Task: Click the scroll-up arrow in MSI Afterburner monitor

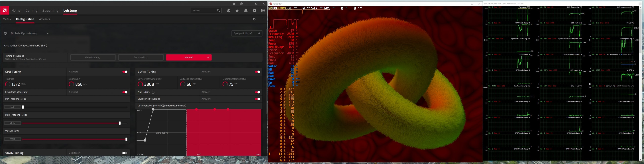Action: point(640,8)
